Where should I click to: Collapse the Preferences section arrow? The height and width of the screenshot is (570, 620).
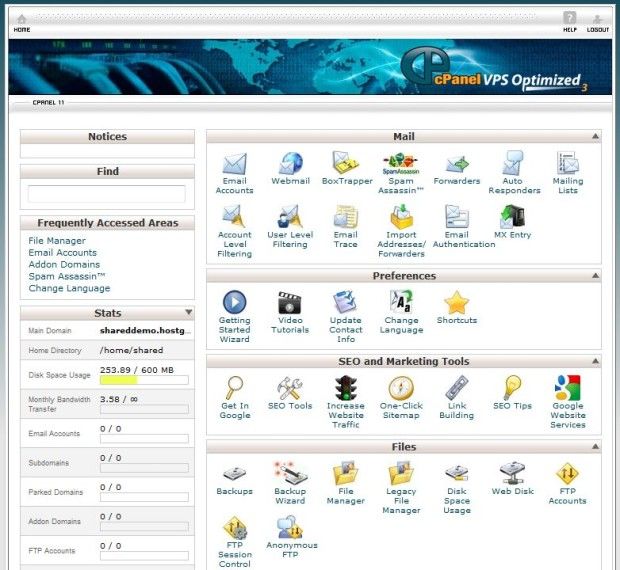click(x=596, y=276)
